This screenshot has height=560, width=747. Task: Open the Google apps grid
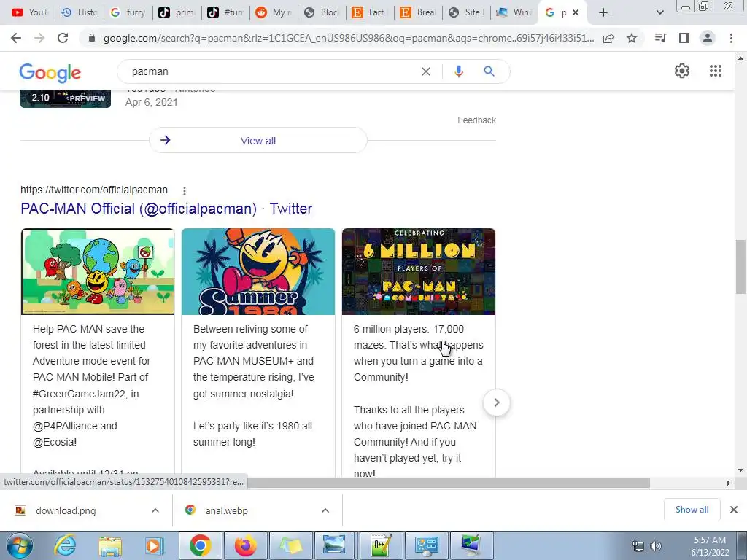[x=715, y=71]
